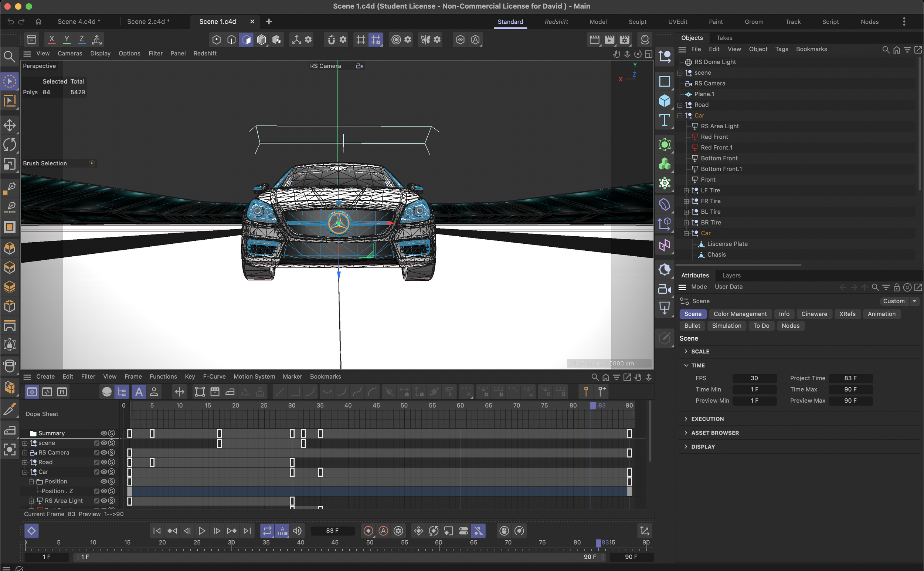Expand the EXECUTION section
This screenshot has width=924, height=571.
(686, 419)
